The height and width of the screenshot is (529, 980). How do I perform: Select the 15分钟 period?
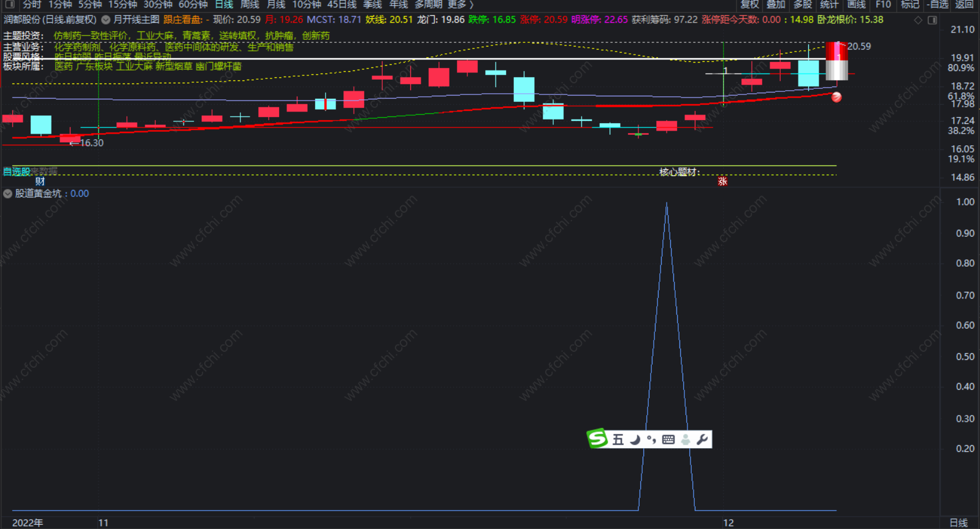tap(123, 4)
